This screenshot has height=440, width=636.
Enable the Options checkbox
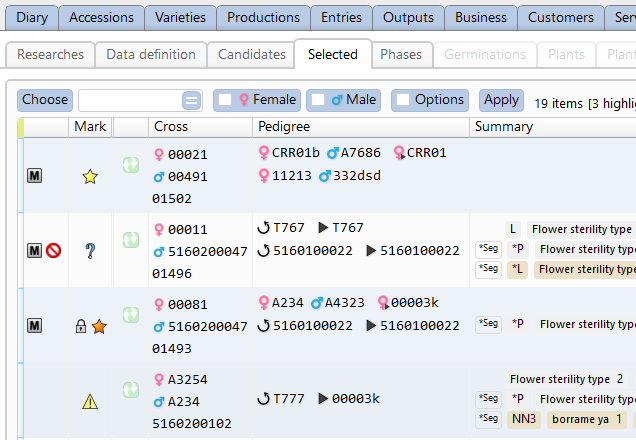(403, 100)
